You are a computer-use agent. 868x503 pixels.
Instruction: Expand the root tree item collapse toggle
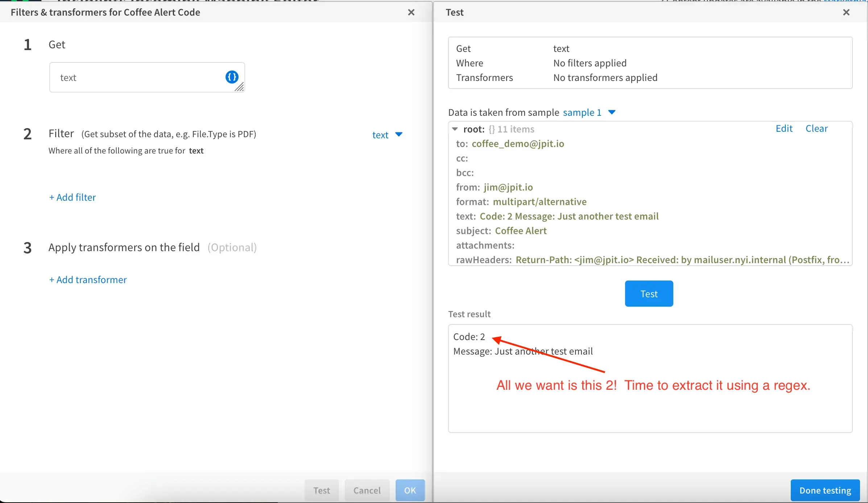coord(456,129)
